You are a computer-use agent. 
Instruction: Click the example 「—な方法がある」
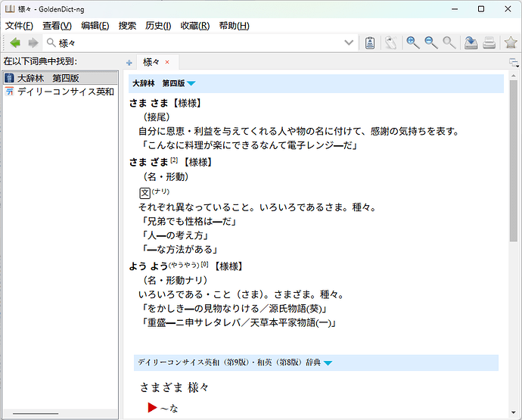(179, 250)
